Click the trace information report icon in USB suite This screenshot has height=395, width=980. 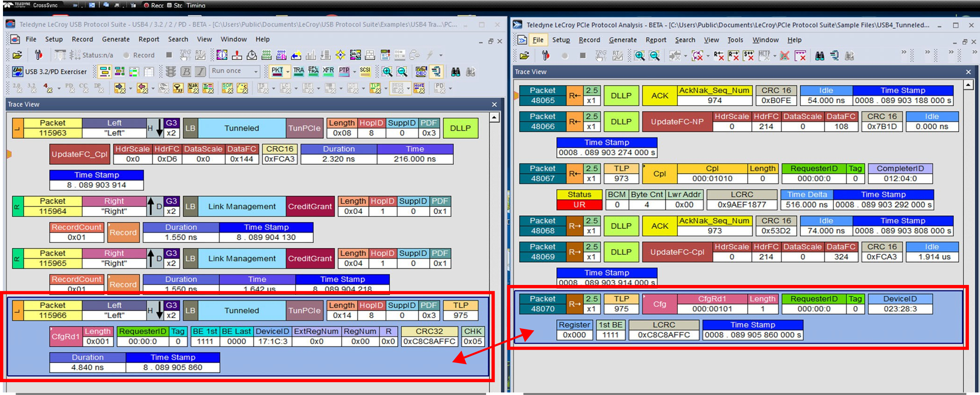pyautogui.click(x=222, y=55)
